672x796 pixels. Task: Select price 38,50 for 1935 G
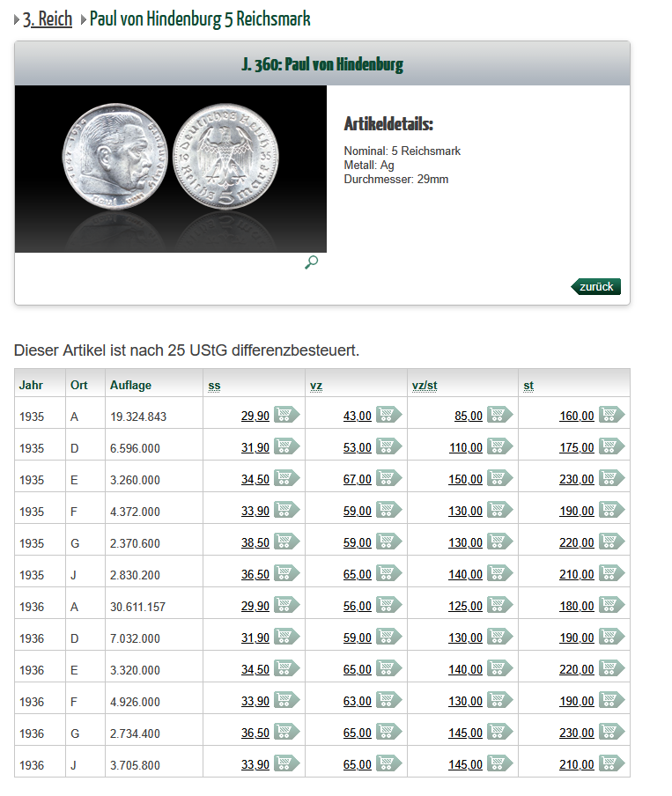255,542
